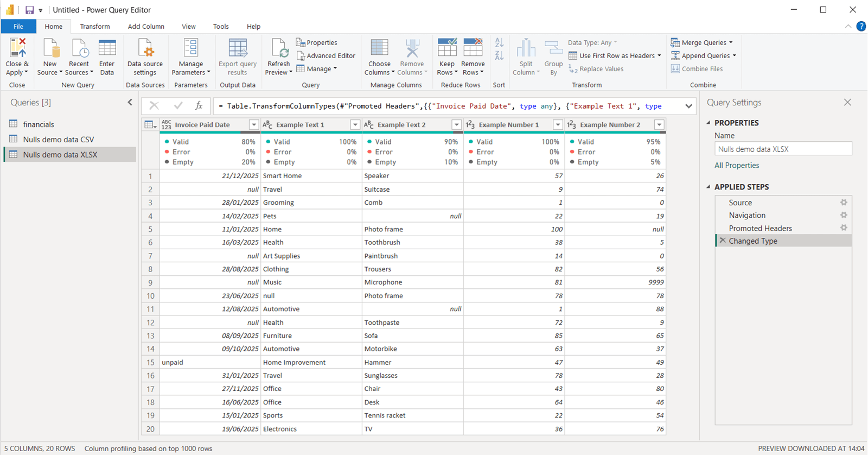Click Merge Queries in the ribbon

701,42
